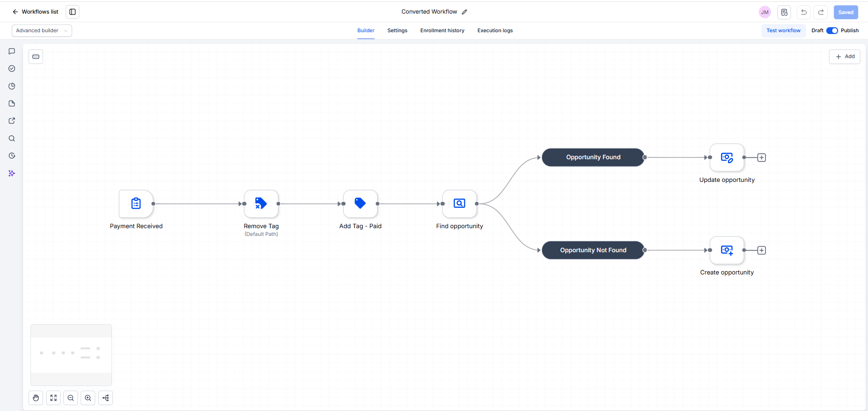
Task: Activate the fit-to-screen expand icon
Action: click(53, 398)
